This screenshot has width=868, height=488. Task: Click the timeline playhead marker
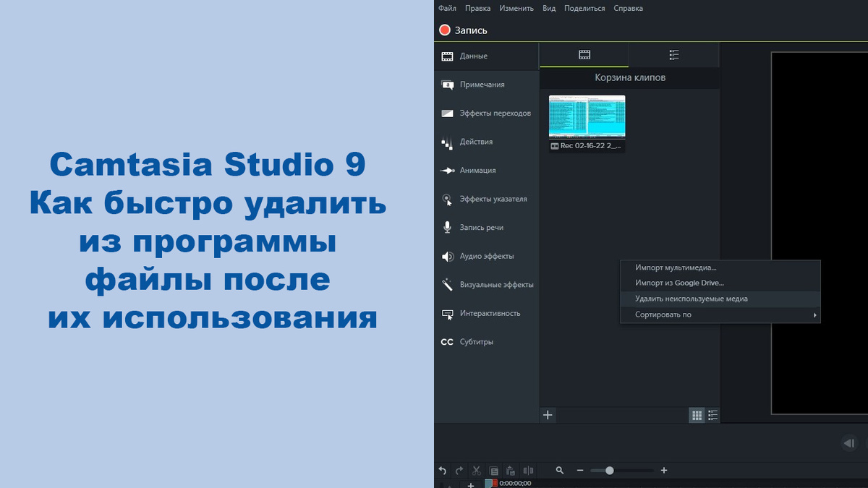490,484
